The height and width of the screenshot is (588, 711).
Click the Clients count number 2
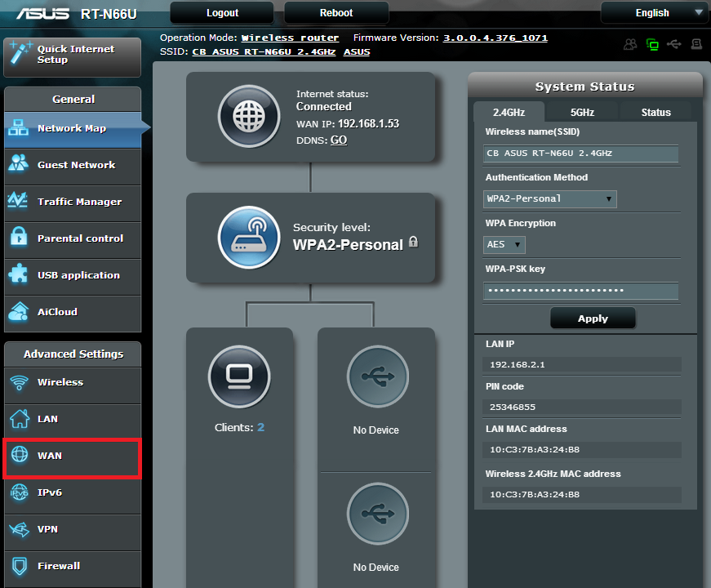tap(260, 427)
